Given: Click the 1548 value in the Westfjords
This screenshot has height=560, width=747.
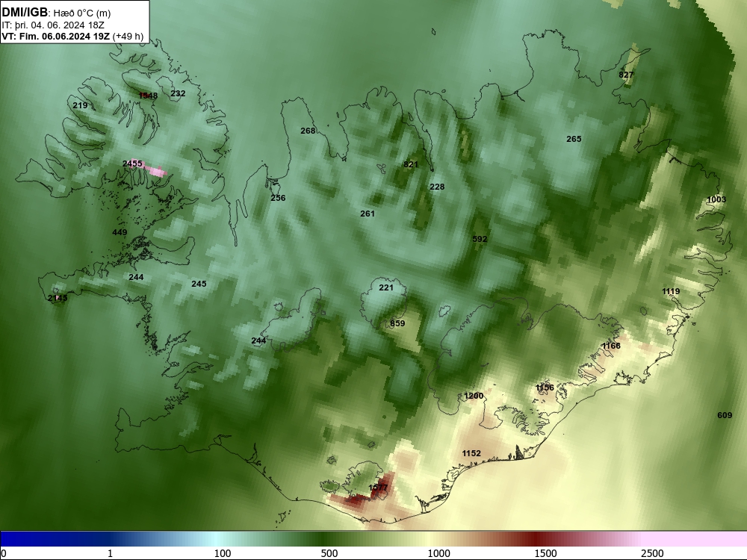Looking at the screenshot, I should pos(148,96).
